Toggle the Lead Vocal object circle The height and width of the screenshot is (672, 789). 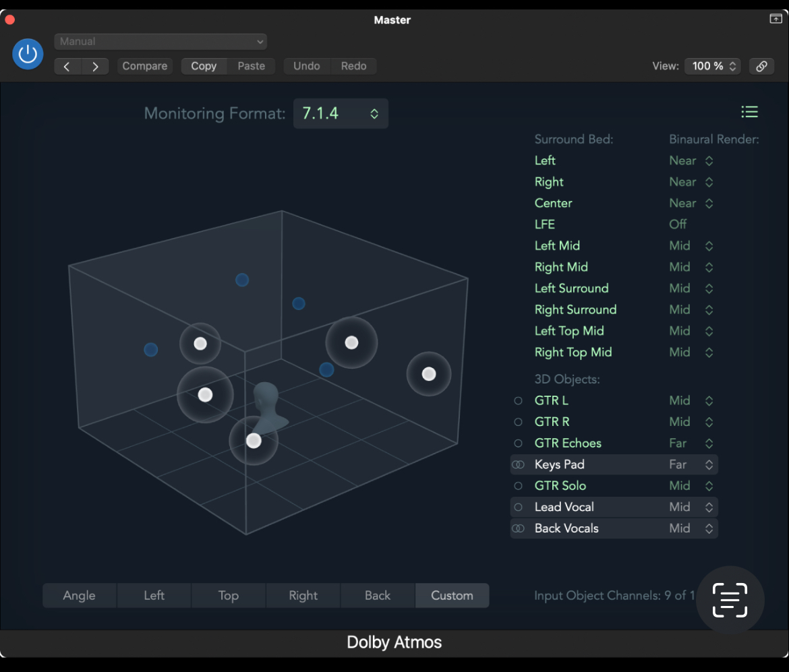point(519,507)
